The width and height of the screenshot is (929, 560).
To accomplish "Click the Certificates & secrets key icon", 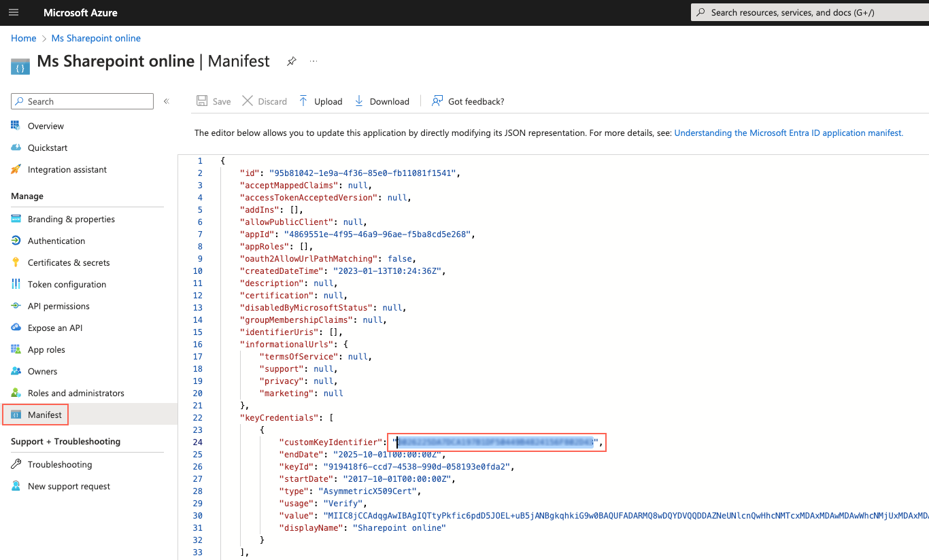I will 16,262.
